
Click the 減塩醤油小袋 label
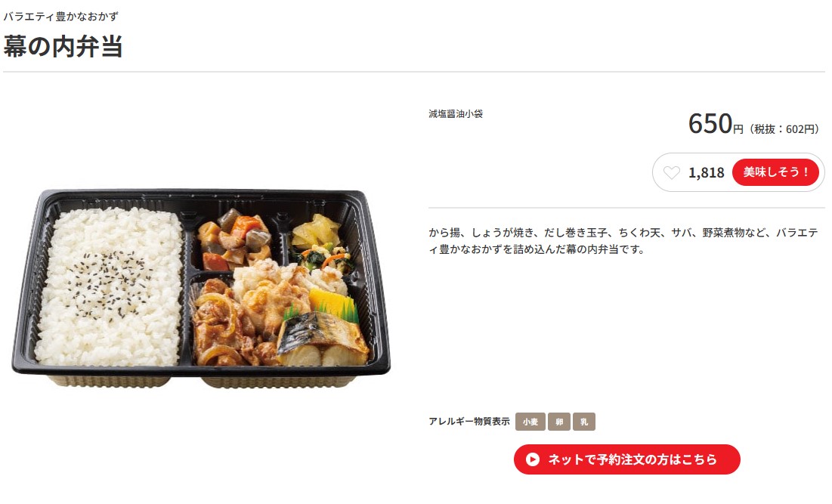click(456, 113)
